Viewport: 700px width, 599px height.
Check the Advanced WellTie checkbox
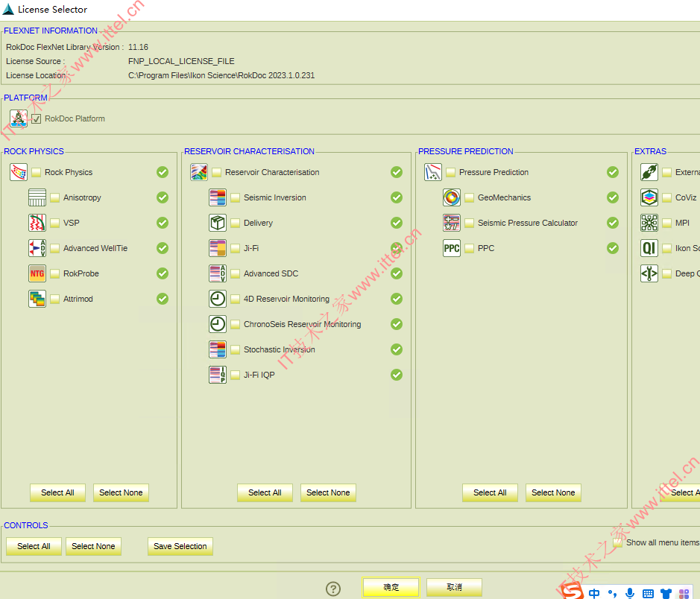[x=55, y=248]
